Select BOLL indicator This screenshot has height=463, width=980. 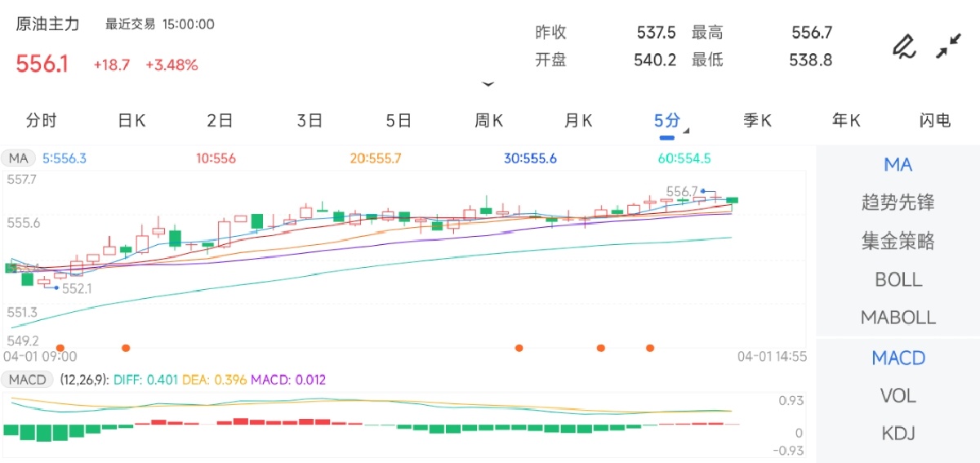898,279
